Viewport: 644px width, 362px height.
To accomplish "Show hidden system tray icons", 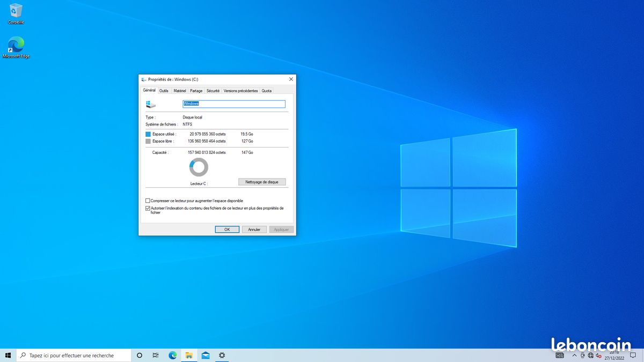I will pyautogui.click(x=575, y=355).
